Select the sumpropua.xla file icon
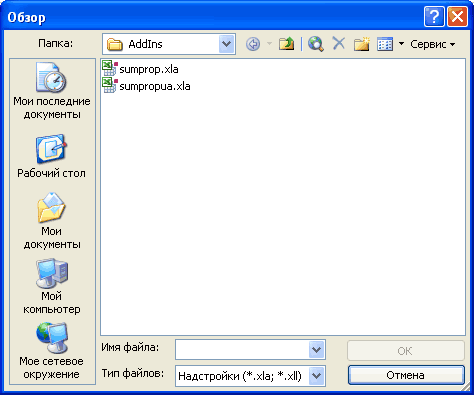This screenshot has height=395, width=474. pos(109,85)
